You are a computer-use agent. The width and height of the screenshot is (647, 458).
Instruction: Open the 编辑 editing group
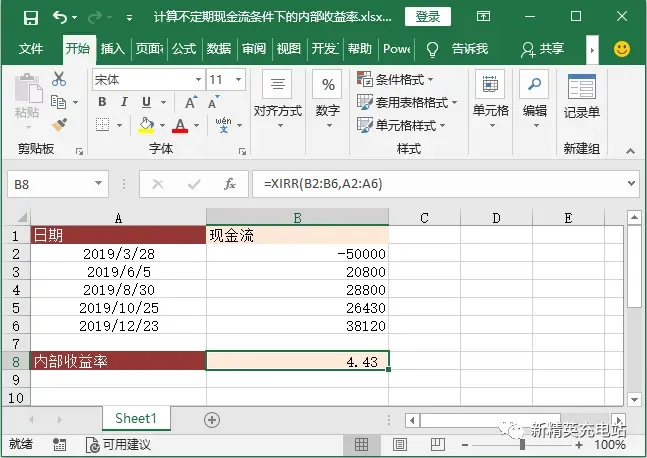pos(535,99)
